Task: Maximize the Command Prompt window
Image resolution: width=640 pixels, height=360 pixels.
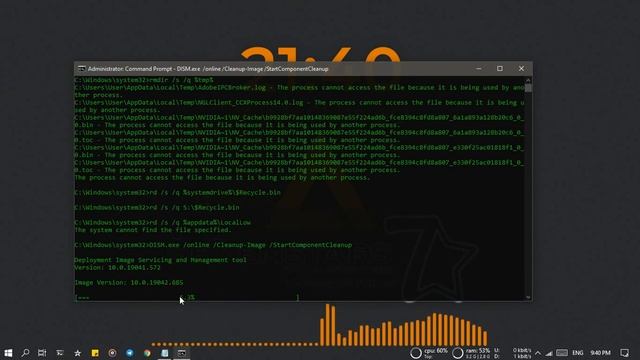Action: (x=500, y=69)
